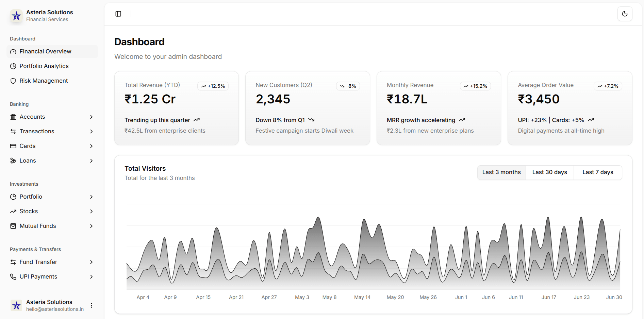Click the Financial Overview gauge icon
Screen dimensions: 644x319
(x=13, y=52)
